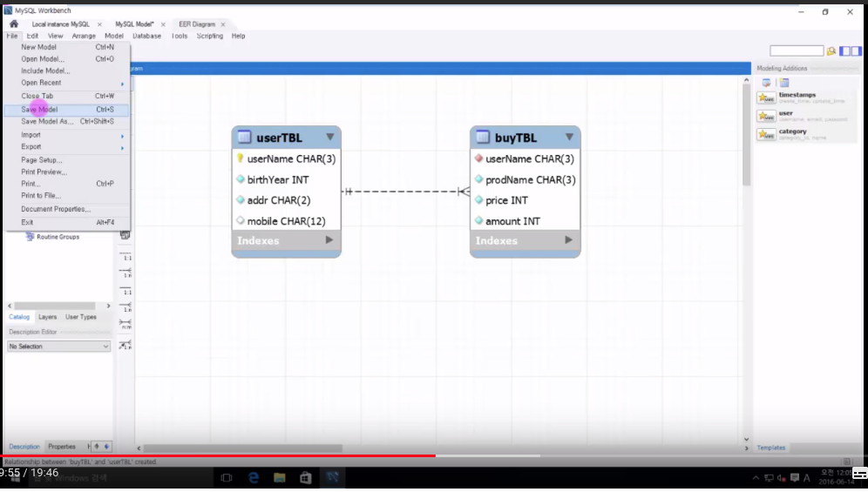Toggle the left sidebar panel view icon
The width and height of the screenshot is (868, 492).
pyautogui.click(x=844, y=51)
